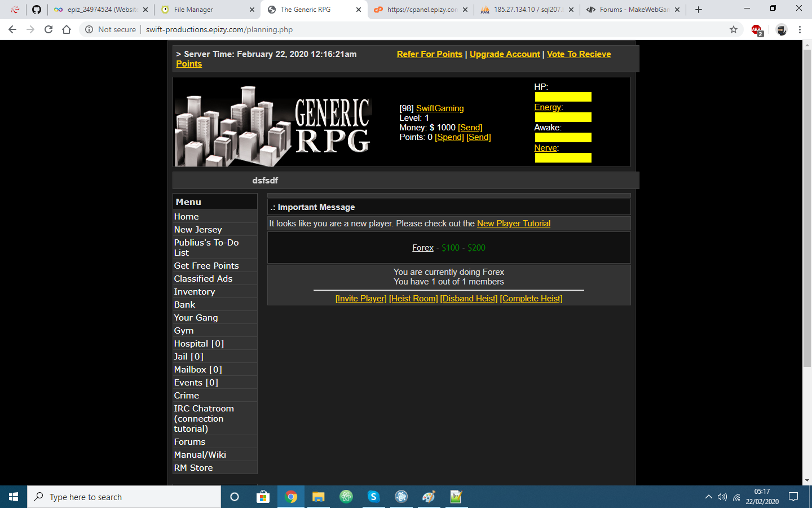Click the Complete Heist link
This screenshot has width=812, height=508.
click(x=531, y=299)
